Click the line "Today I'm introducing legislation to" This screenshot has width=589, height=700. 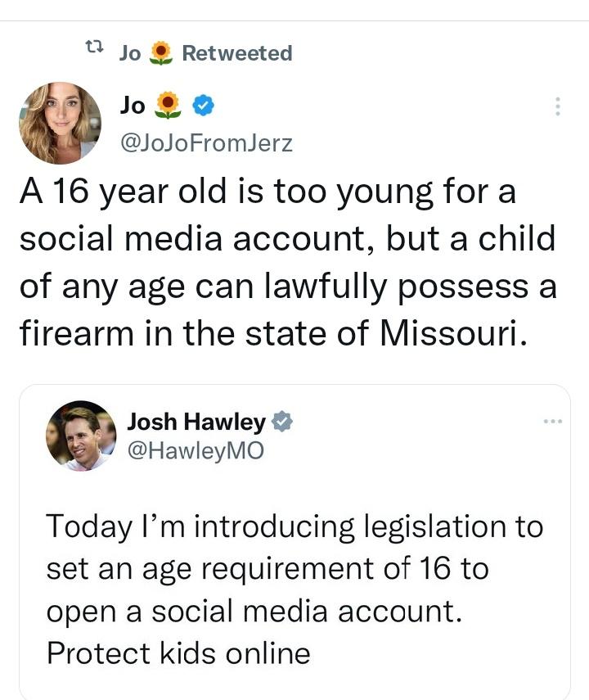[x=294, y=526]
